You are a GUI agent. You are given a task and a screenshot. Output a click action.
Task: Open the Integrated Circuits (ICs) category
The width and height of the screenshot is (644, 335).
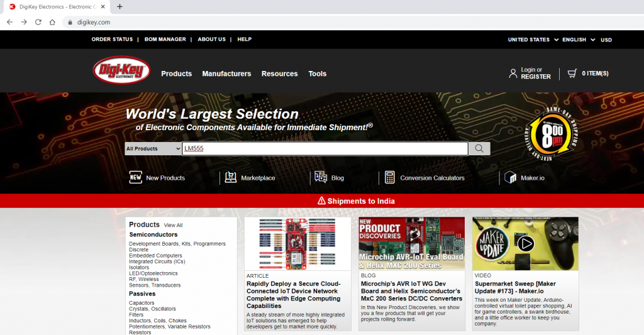(x=157, y=261)
